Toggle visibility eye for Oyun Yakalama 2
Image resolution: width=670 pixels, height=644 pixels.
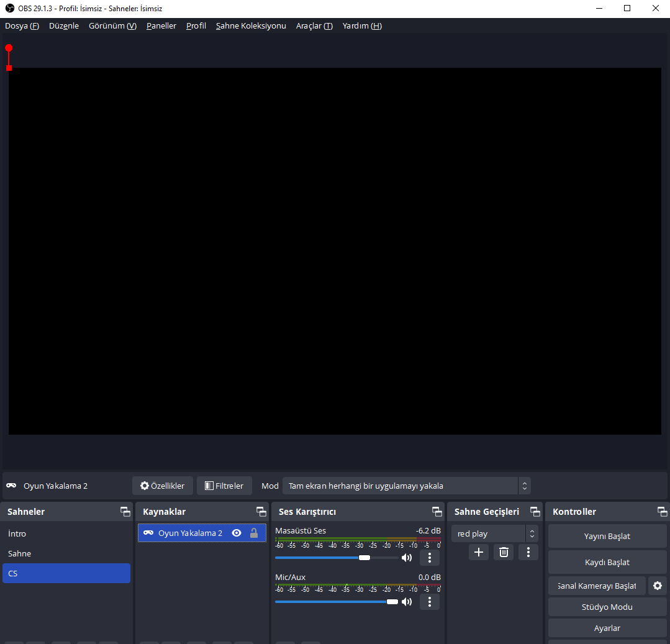coord(237,533)
